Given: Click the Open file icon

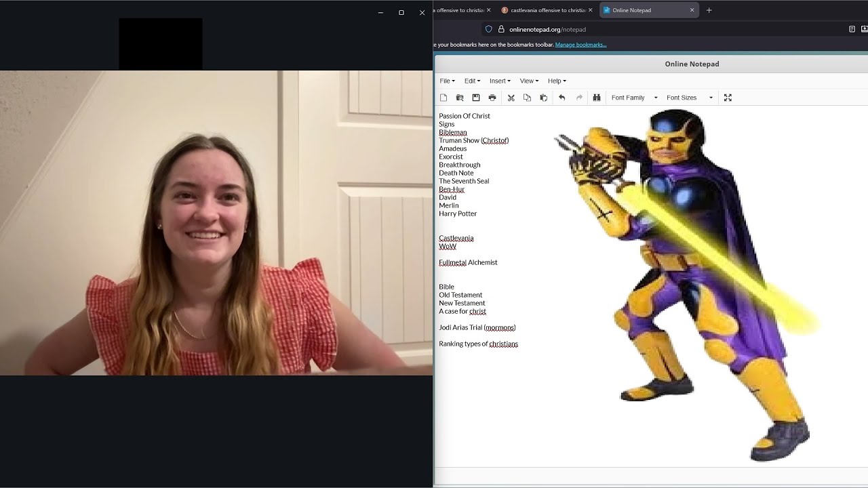Looking at the screenshot, I should (460, 98).
